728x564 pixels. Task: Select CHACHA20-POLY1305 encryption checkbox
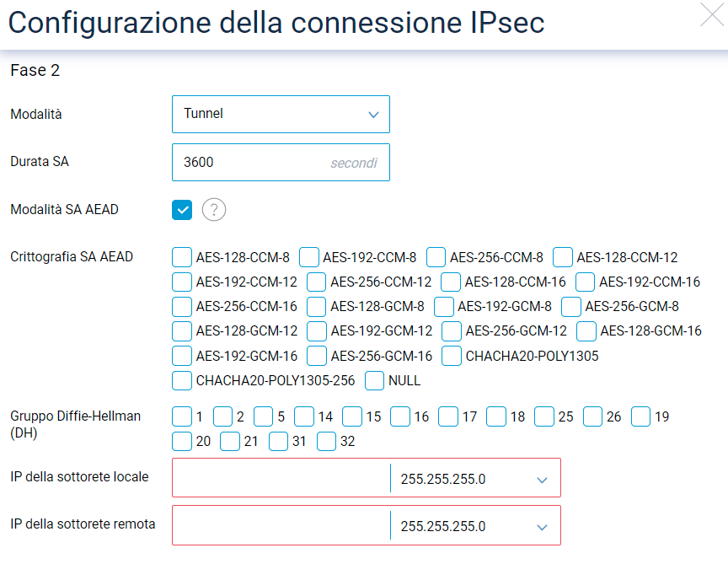click(x=452, y=356)
